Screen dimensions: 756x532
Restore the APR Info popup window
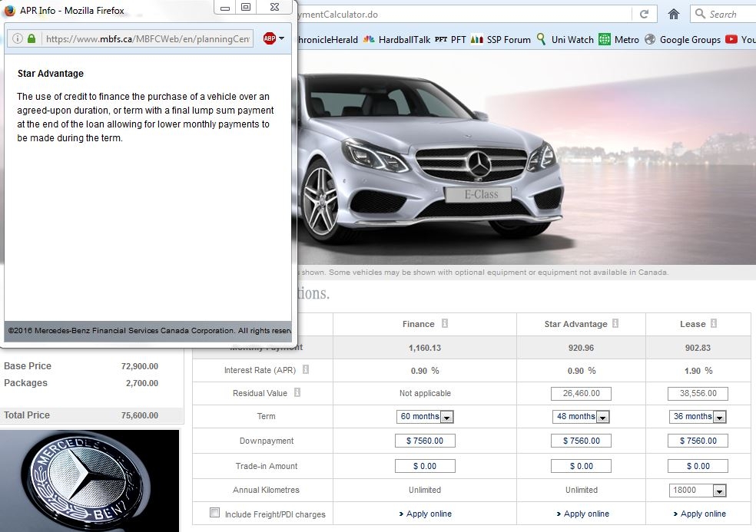[x=245, y=7]
